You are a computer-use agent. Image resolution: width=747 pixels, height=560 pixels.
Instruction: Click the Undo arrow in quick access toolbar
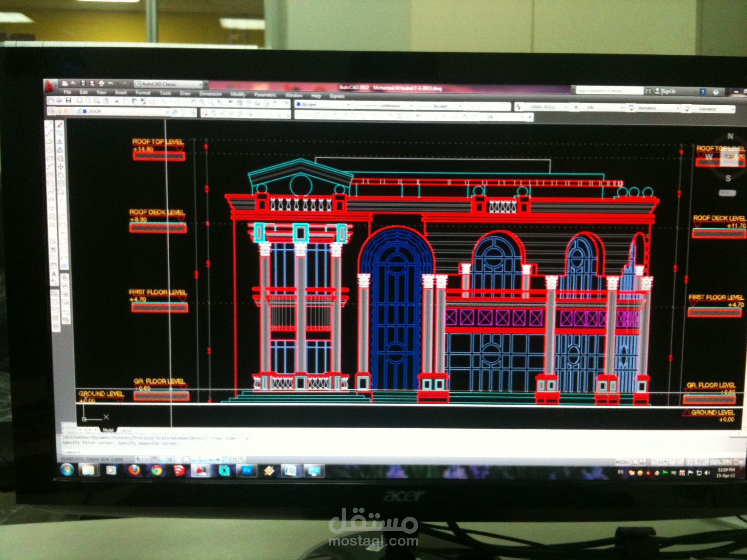(111, 84)
